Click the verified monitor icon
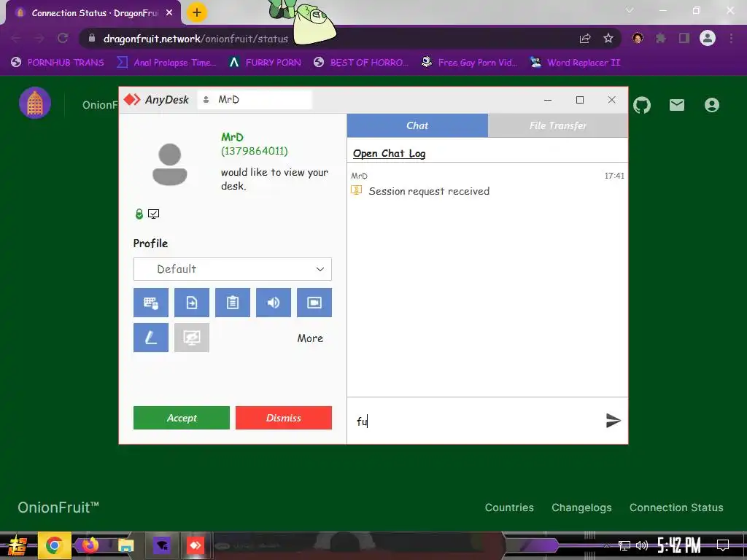This screenshot has width=747, height=560. click(x=153, y=214)
